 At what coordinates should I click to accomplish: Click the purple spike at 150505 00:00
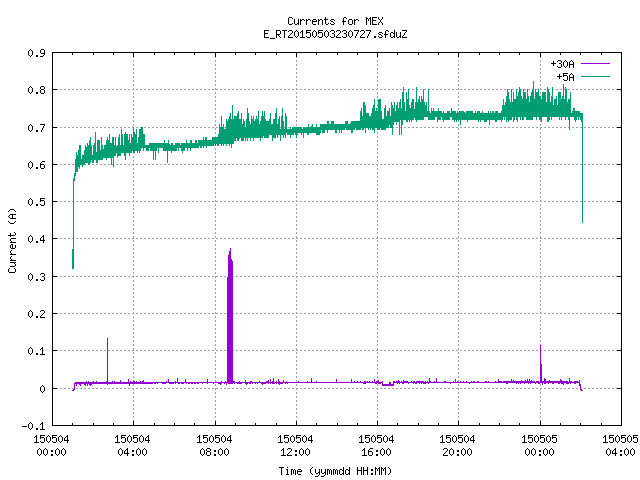(x=541, y=363)
